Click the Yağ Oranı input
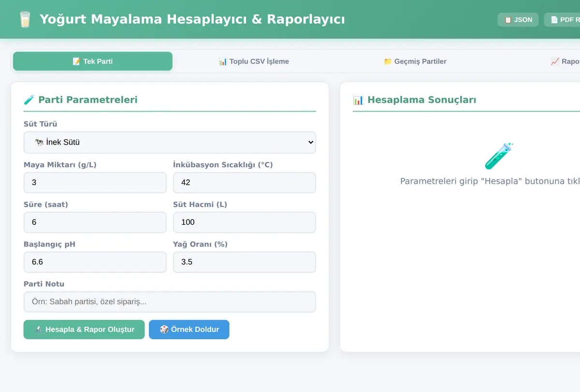Viewport: 580px width, 392px height. tap(245, 262)
